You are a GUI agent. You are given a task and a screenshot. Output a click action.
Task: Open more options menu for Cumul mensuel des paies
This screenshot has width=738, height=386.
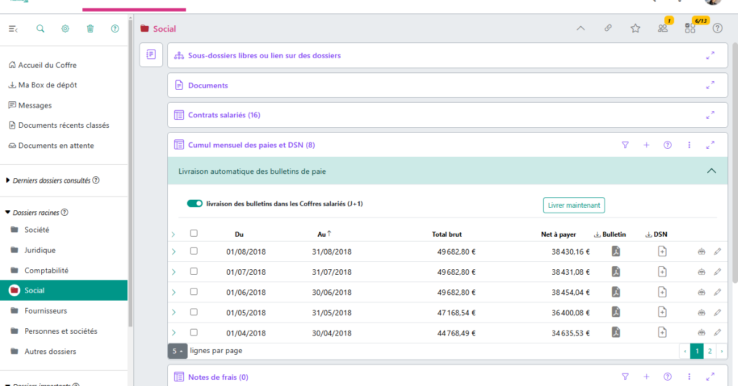(x=689, y=145)
